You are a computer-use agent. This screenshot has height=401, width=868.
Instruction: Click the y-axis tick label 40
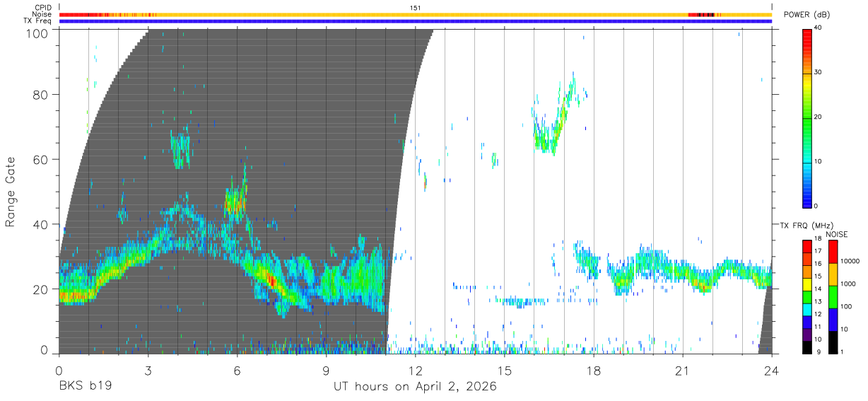(40, 224)
